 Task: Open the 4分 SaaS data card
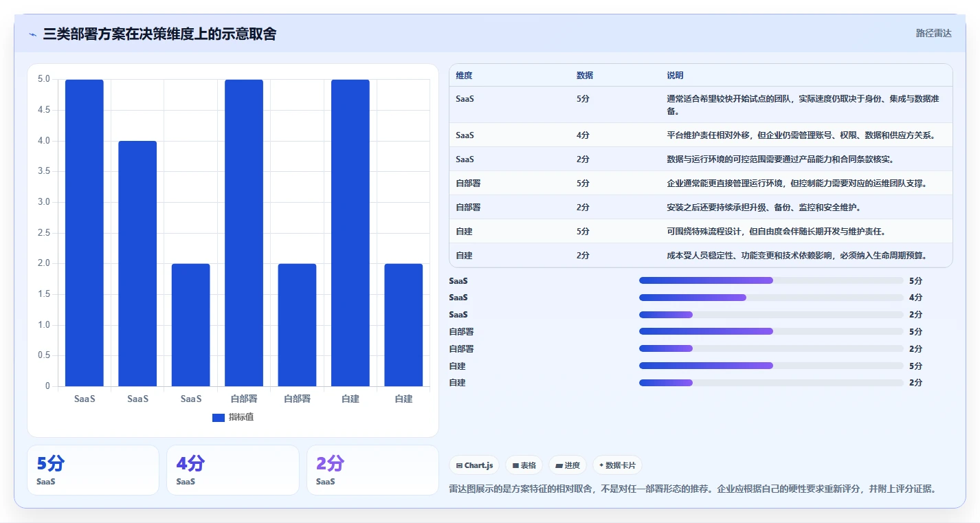click(x=233, y=470)
